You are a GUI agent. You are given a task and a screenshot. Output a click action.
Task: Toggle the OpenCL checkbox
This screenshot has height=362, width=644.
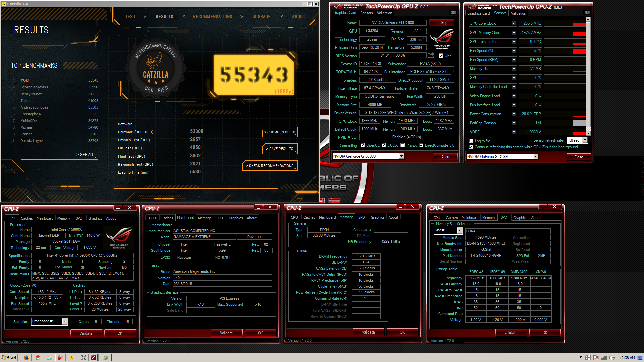363,145
